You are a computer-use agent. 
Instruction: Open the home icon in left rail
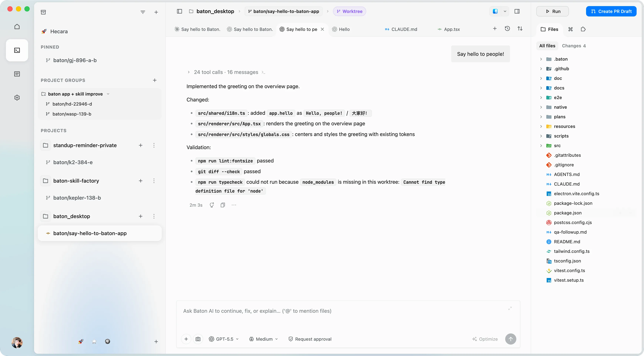pos(17,26)
